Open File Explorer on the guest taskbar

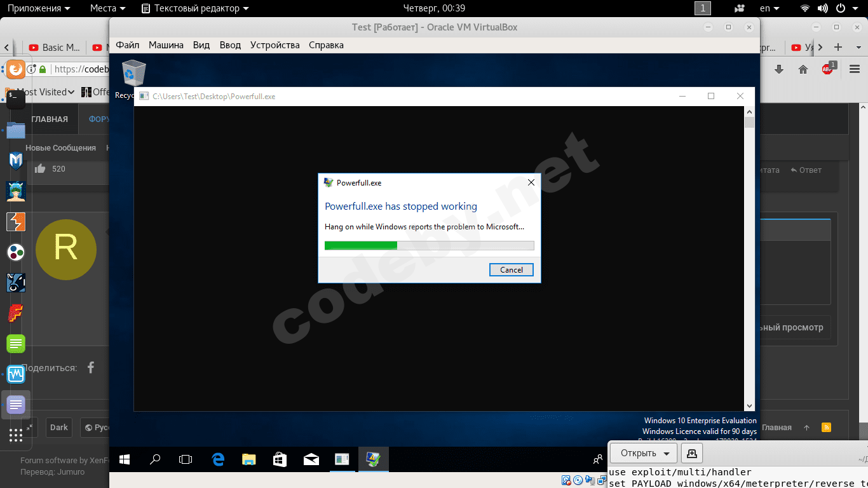tap(248, 459)
